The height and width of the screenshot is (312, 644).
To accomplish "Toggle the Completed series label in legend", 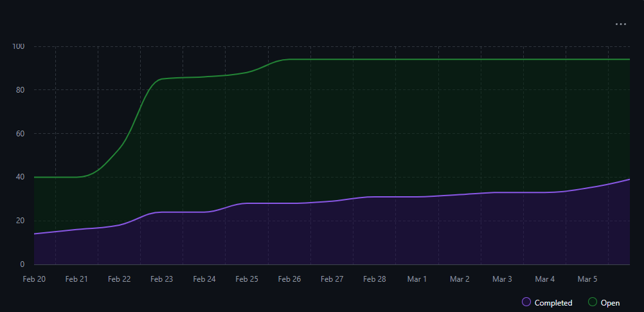I will pos(553,303).
